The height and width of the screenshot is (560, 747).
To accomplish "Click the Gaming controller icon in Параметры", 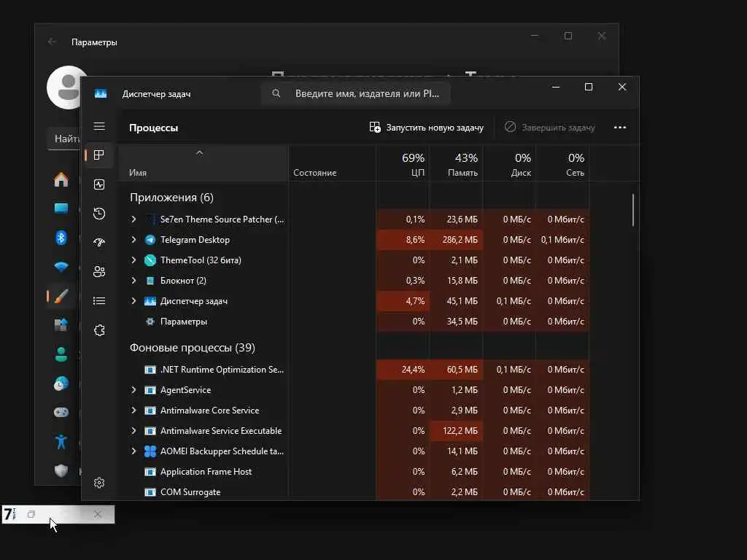I will (61, 413).
